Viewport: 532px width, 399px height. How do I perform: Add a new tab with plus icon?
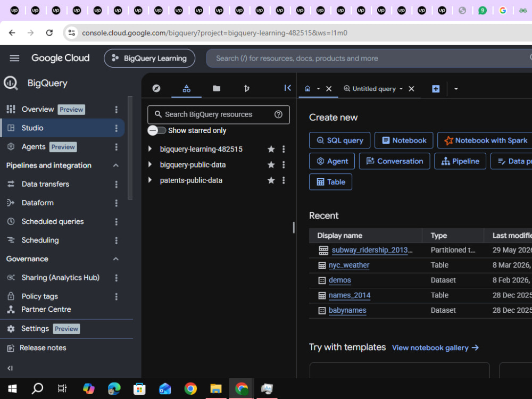pyautogui.click(x=436, y=89)
